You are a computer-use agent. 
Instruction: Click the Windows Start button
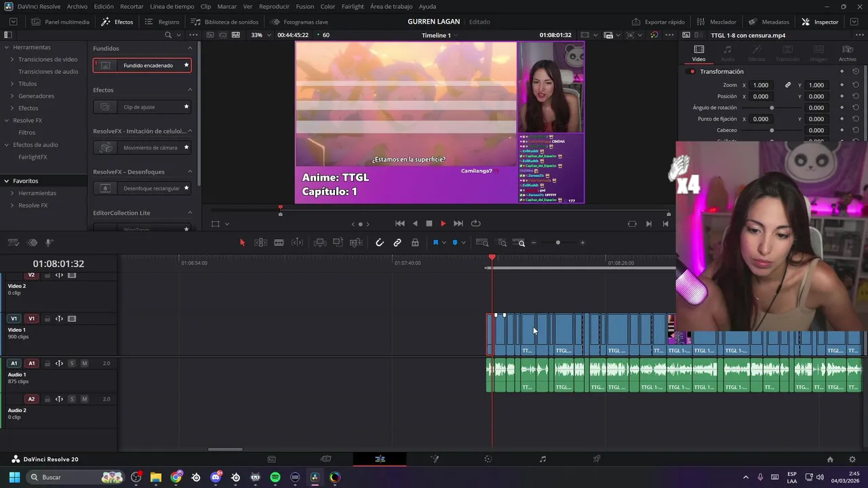point(14,478)
